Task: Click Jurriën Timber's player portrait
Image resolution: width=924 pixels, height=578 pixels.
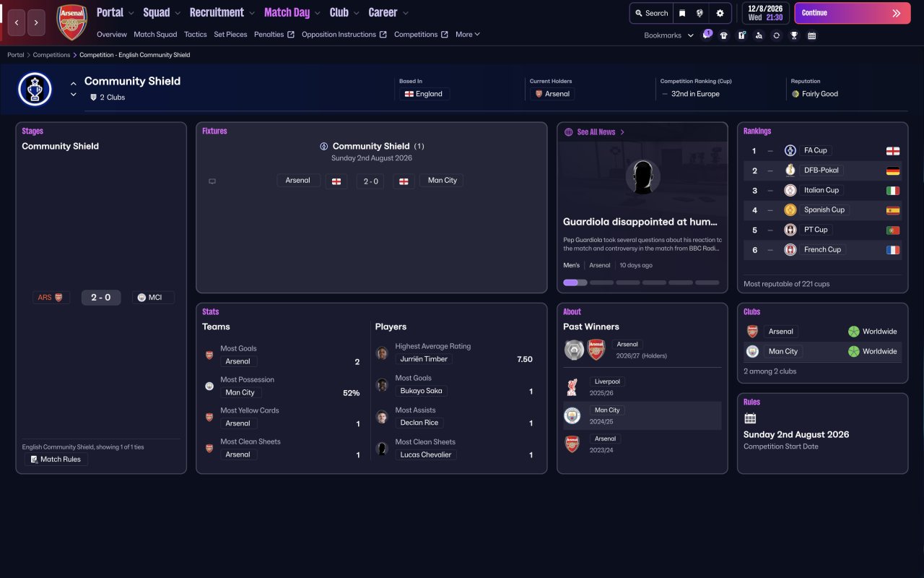Action: coord(383,353)
